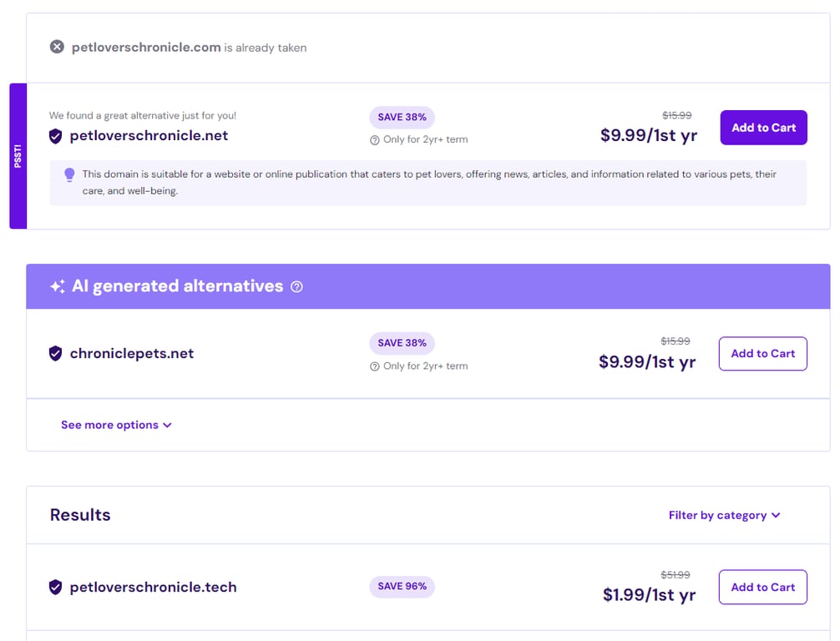Click the chevron next to 'See more options'

(x=169, y=425)
